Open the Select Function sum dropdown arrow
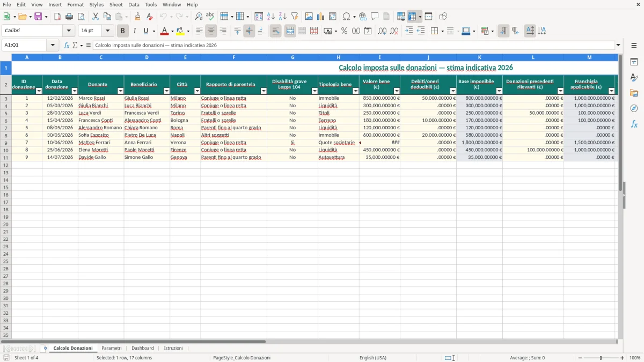Image resolution: width=644 pixels, height=362 pixels. 82,45
